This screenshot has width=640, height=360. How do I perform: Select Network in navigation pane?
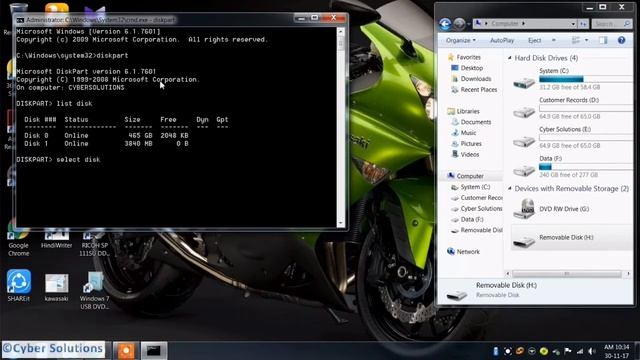[463, 252]
